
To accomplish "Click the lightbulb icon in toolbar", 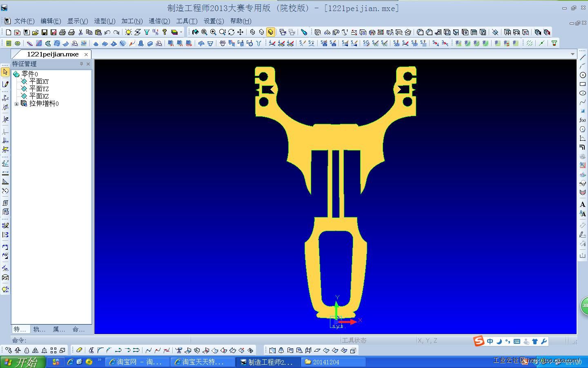I will pos(128,32).
